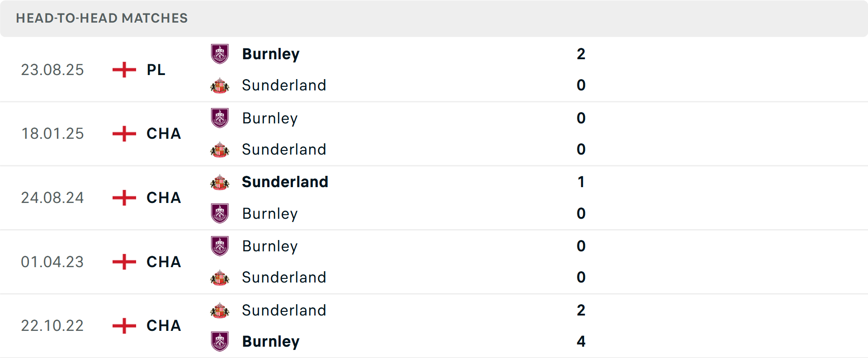
Task: Click England flag in 01.04.23 row
Action: pyautogui.click(x=124, y=262)
